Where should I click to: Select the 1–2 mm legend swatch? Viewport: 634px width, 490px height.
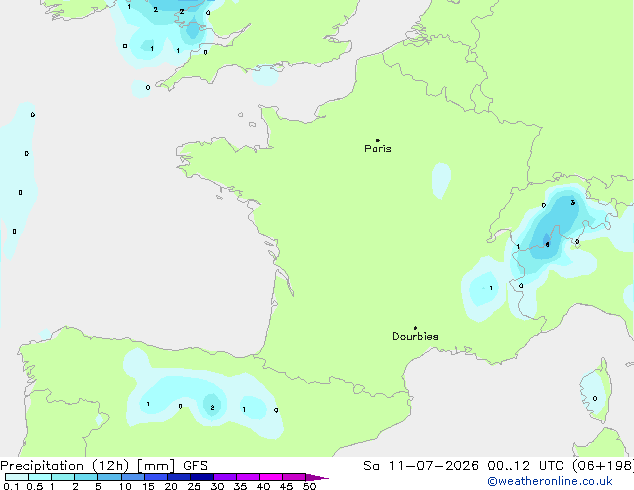tap(63, 477)
